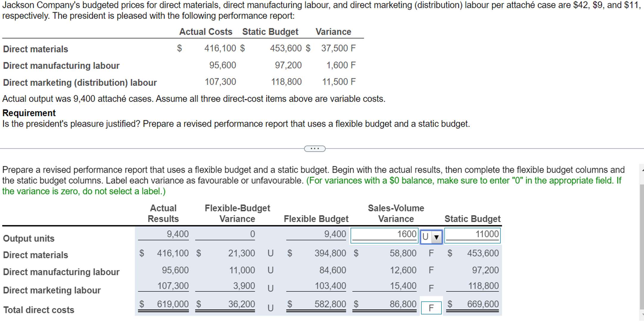Select flexible budget value 84,600
Image resolution: width=644 pixels, height=329 pixels.
tap(333, 270)
